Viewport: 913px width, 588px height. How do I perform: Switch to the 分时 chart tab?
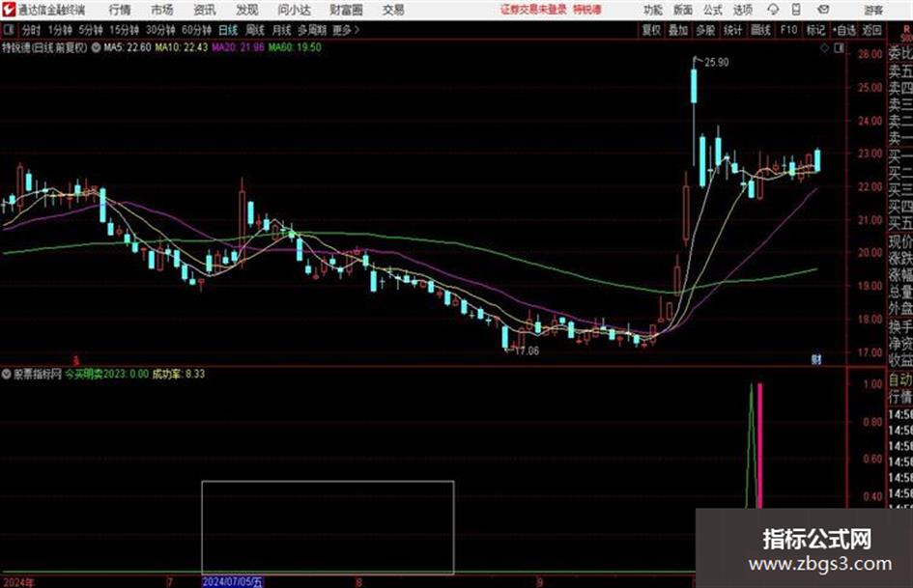click(32, 30)
